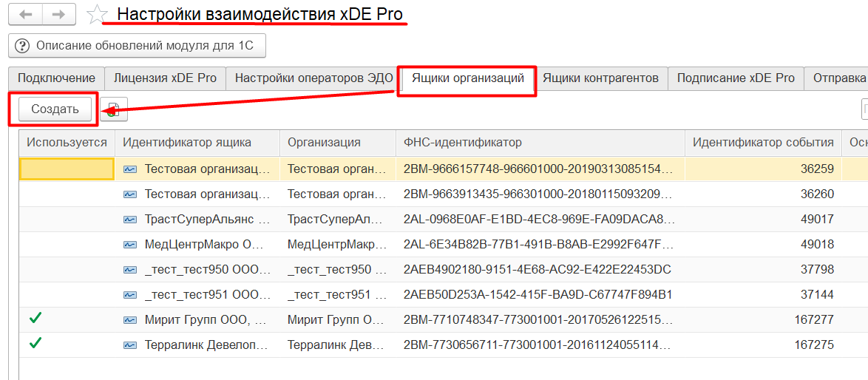Select FNS id 2BM-9666157748 cell

(x=540, y=169)
